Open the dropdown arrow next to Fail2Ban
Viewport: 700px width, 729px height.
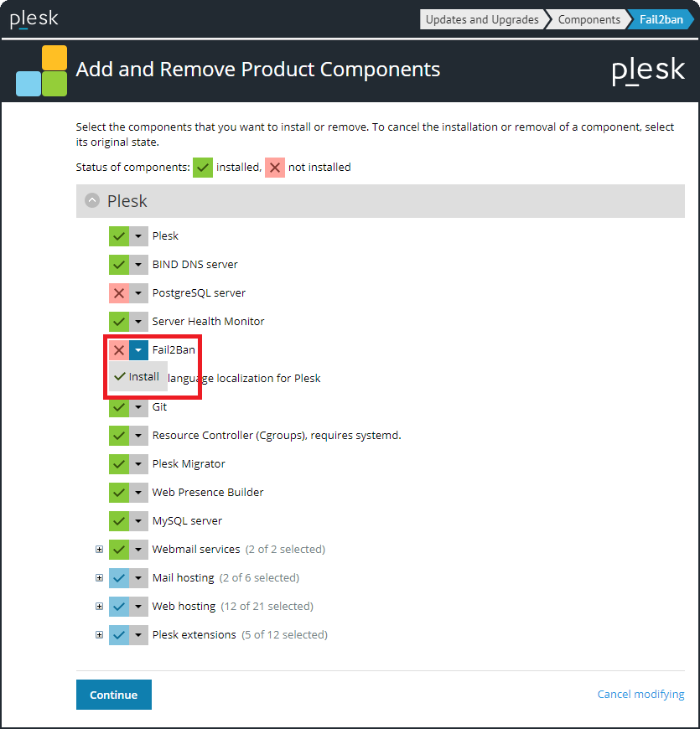tap(140, 349)
